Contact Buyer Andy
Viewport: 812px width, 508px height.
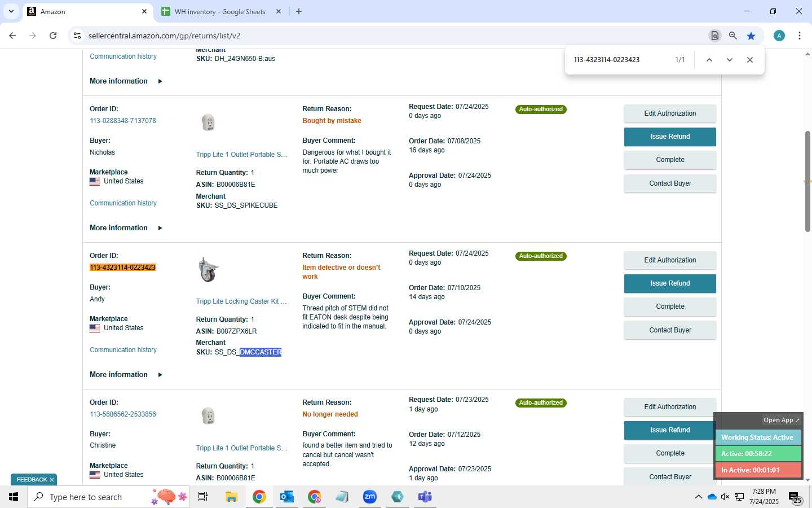[670, 330]
